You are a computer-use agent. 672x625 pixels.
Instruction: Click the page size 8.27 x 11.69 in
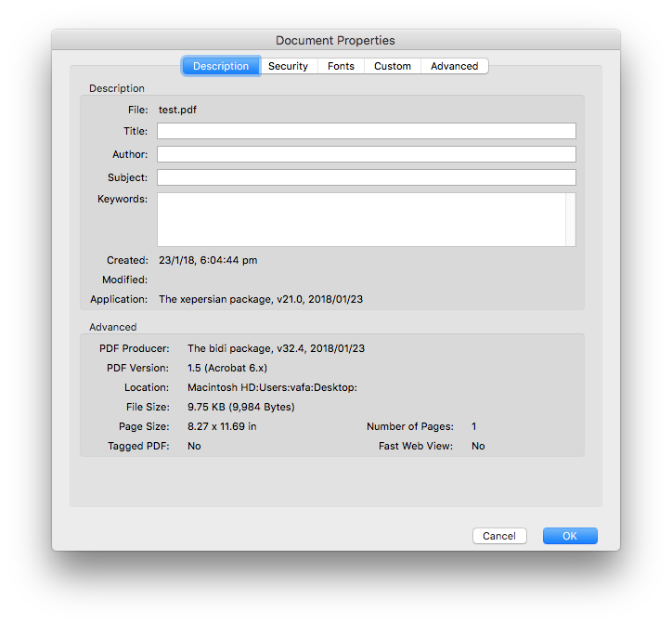[222, 426]
